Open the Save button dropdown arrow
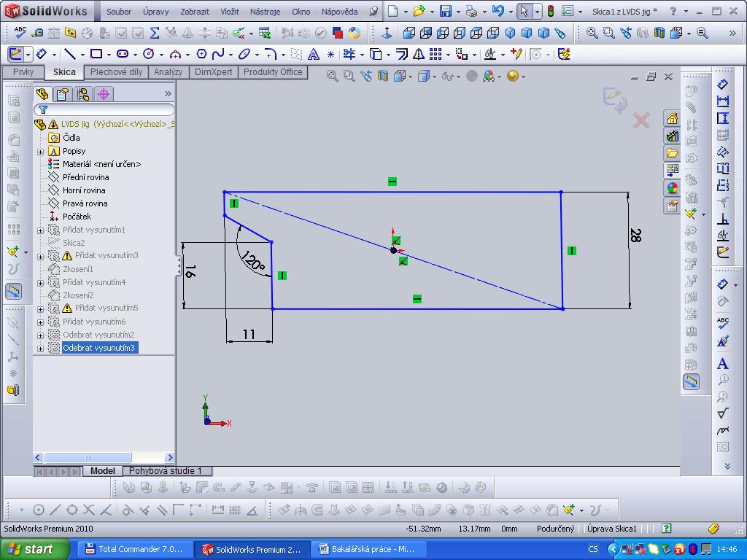 pyautogui.click(x=458, y=12)
